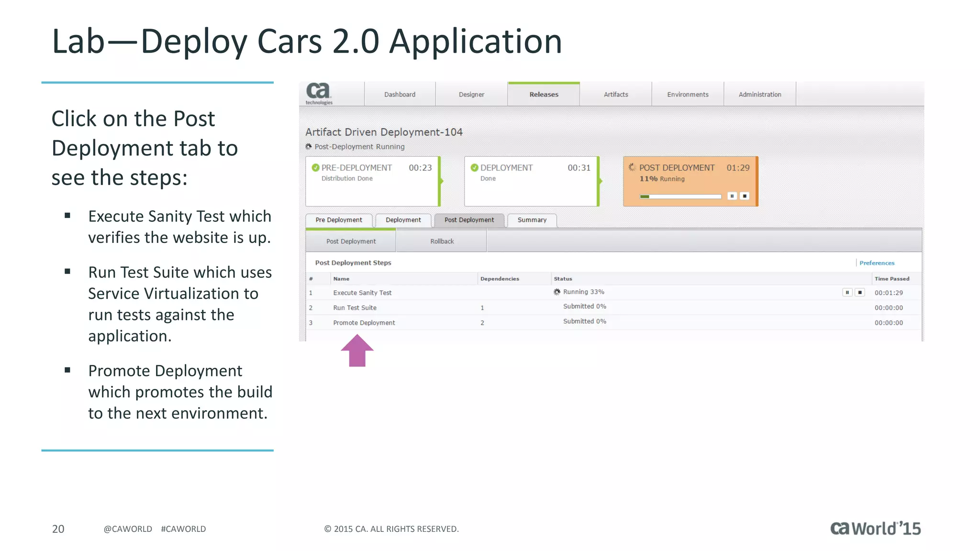Click the Post Deployment Steps heading
This screenshot has height=551, width=980.
(353, 263)
